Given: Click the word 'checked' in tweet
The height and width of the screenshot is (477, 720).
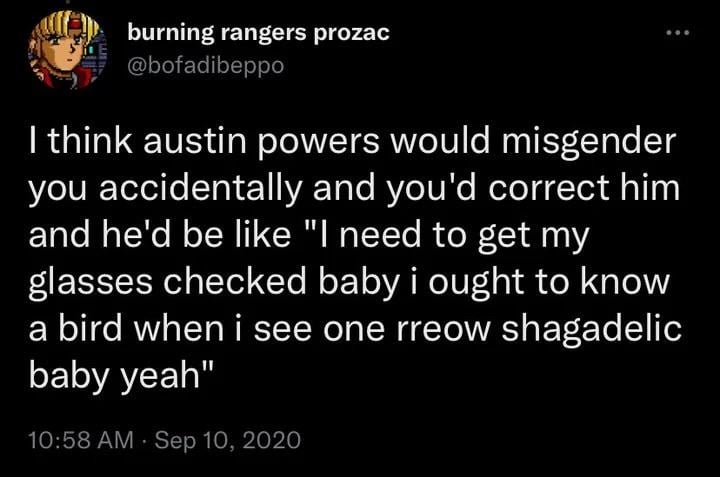Looking at the screenshot, I should pyautogui.click(x=235, y=282).
